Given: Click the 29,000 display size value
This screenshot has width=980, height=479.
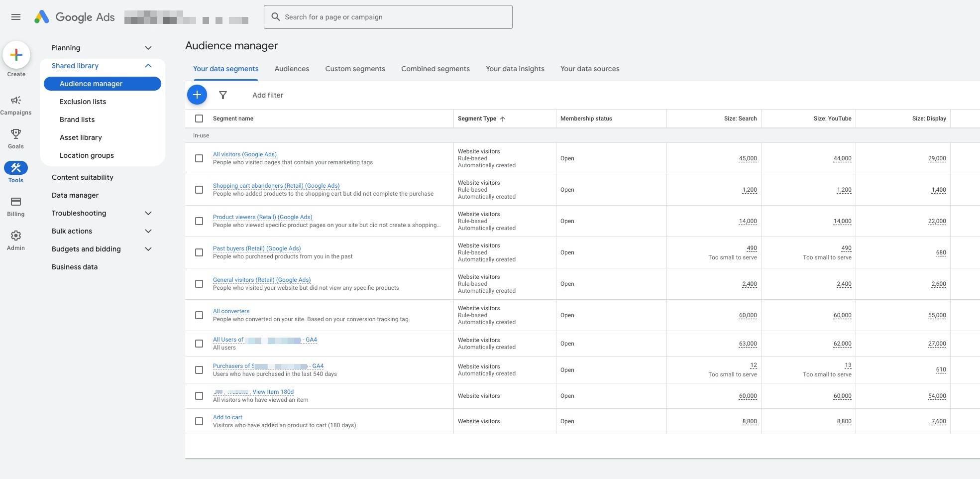Looking at the screenshot, I should click(x=937, y=158).
